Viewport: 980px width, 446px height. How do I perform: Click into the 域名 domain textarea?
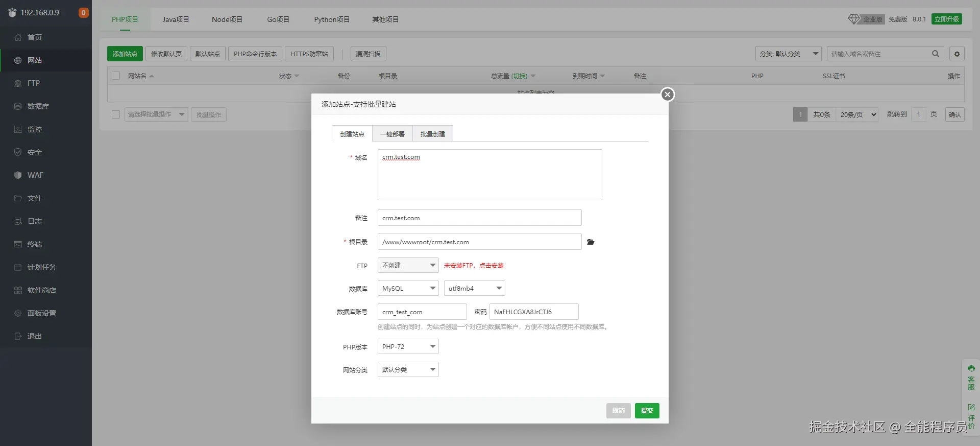(x=490, y=175)
